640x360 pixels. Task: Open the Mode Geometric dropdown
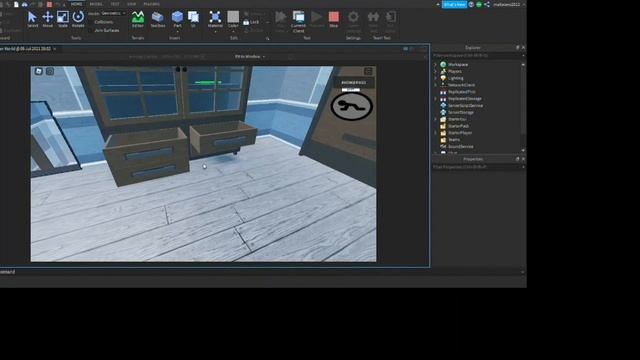point(113,13)
